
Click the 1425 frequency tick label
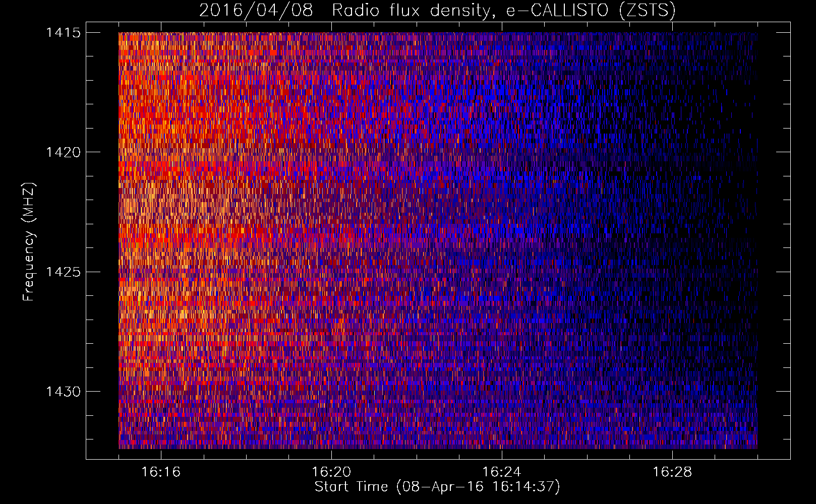point(63,272)
